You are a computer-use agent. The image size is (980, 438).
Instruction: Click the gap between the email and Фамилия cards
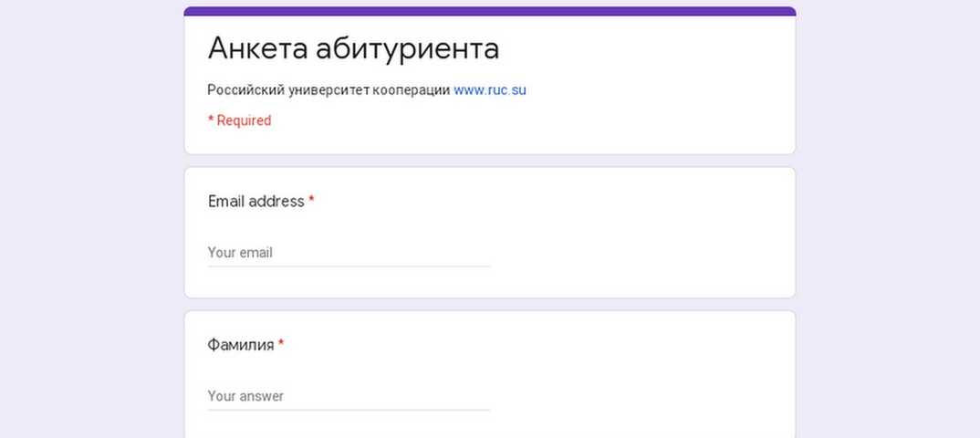point(489,305)
